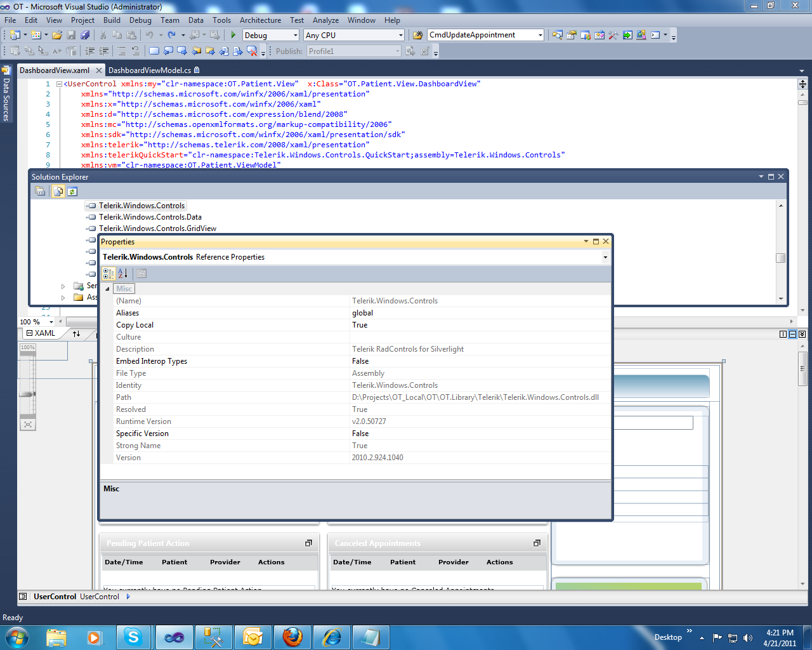This screenshot has height=650, width=812.
Task: Click the Clear Bookmarks icon
Action: point(252,51)
